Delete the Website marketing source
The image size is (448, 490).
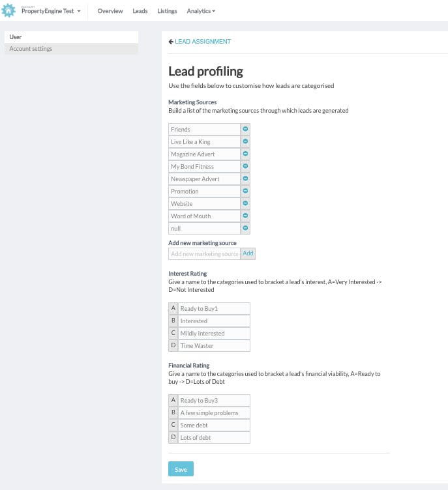point(245,204)
